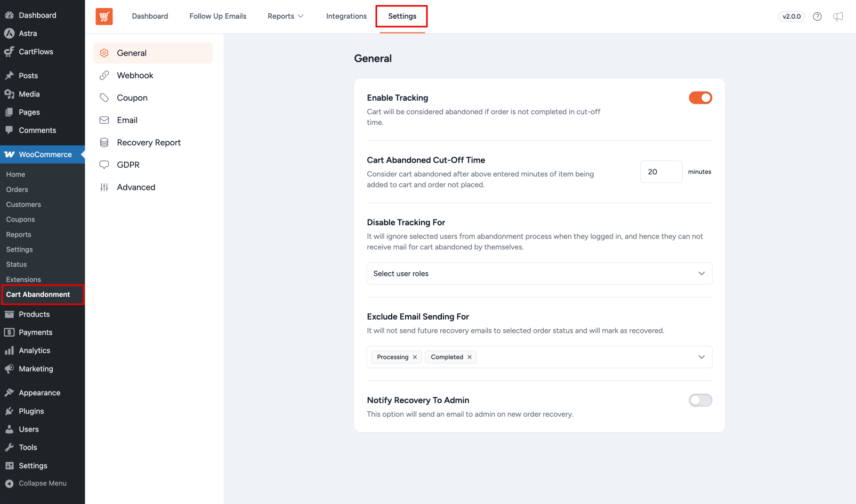Click the Products box icon
Image resolution: width=856 pixels, height=504 pixels.
(9, 314)
